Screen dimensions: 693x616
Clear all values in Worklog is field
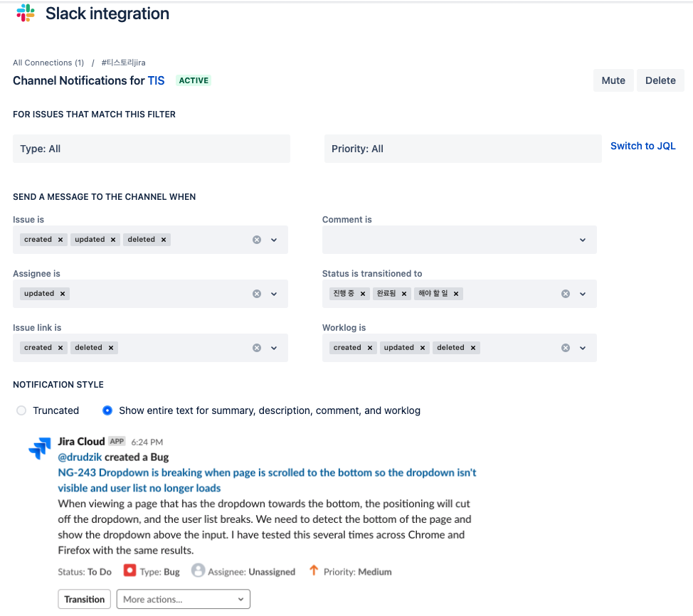[x=566, y=348]
